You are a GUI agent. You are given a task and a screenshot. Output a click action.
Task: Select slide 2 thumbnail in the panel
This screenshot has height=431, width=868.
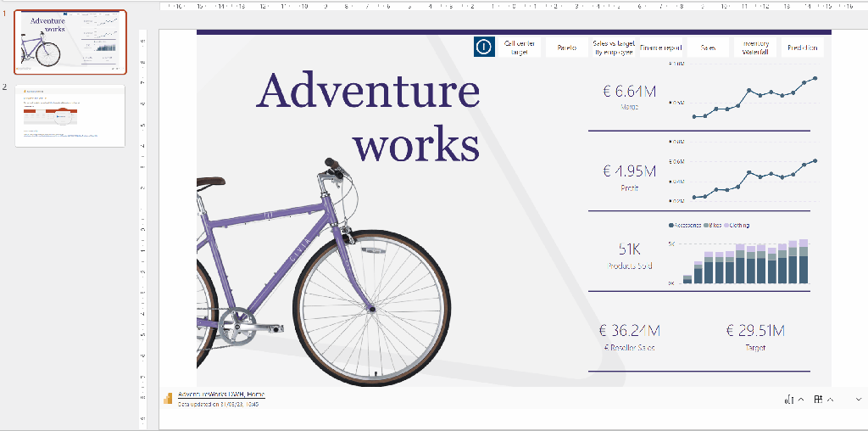[x=70, y=115]
